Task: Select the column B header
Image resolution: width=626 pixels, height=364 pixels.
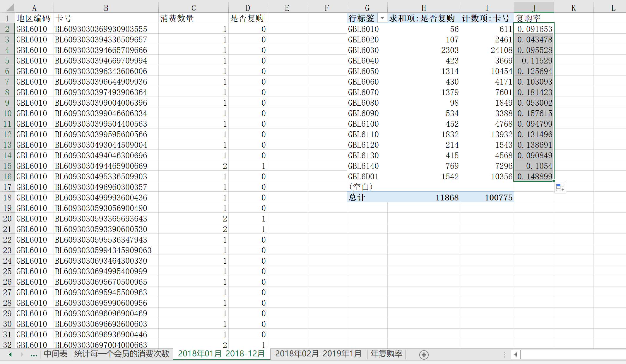Action: 106,8
